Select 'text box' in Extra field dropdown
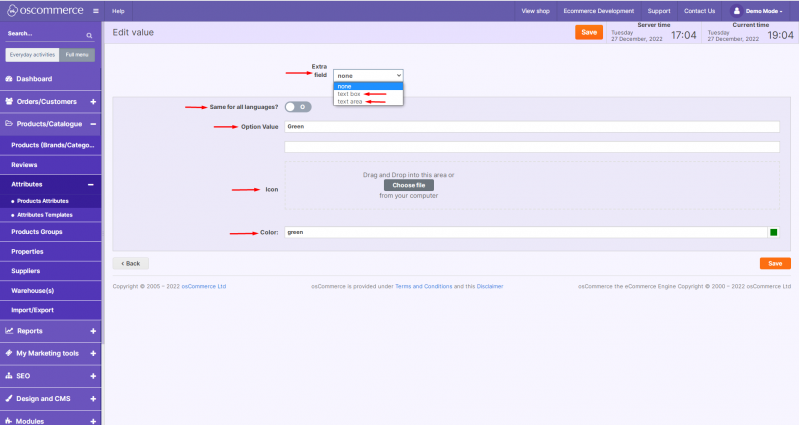This screenshot has height=425, width=799. coord(349,93)
